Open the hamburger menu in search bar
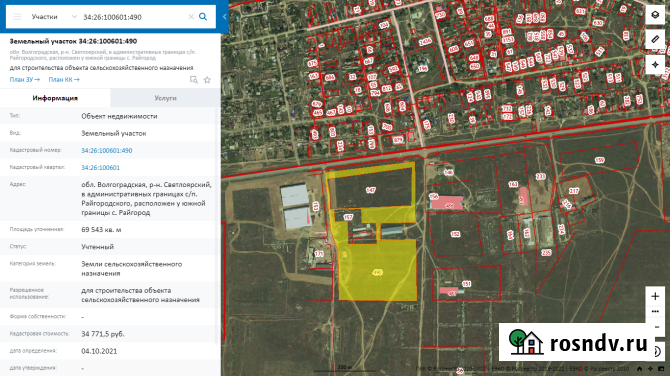The height and width of the screenshot is (376, 670). coord(18,17)
